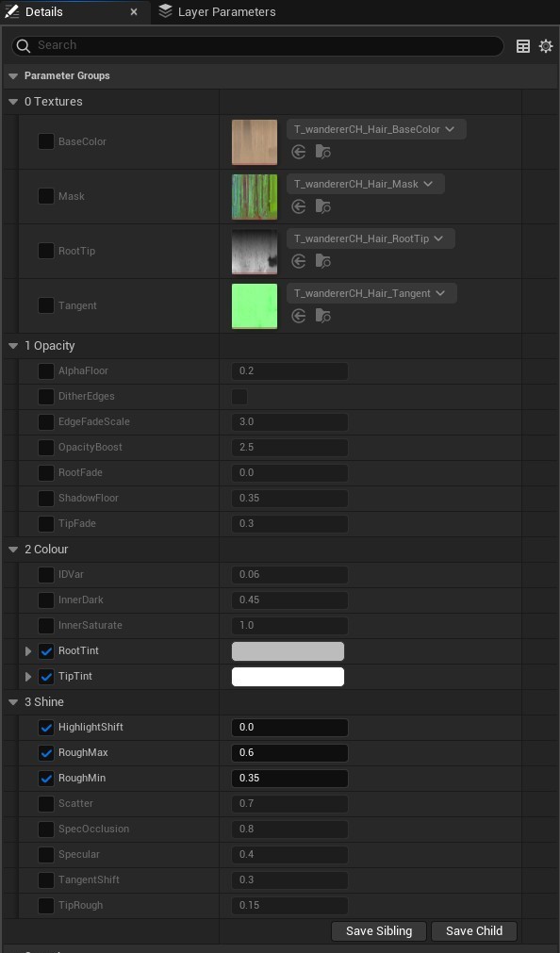Click the Mask texture thumbnail
The height and width of the screenshot is (953, 560).
coord(255,197)
